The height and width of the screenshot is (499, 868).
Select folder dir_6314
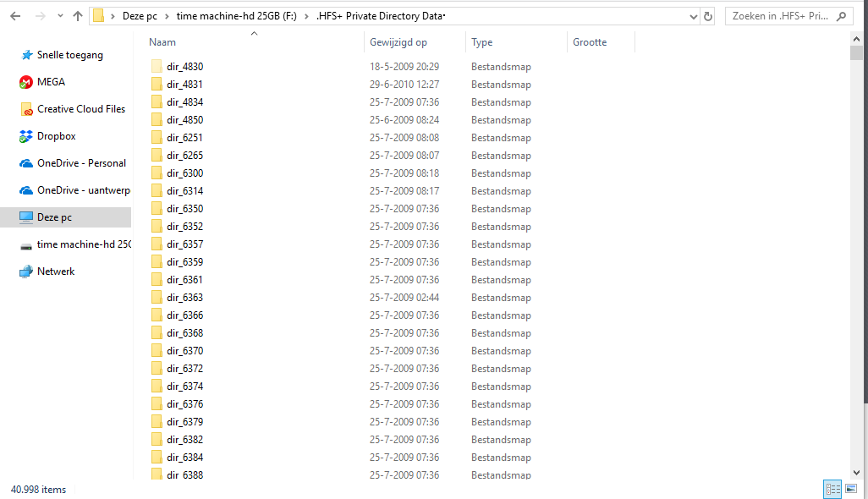pyautogui.click(x=185, y=190)
